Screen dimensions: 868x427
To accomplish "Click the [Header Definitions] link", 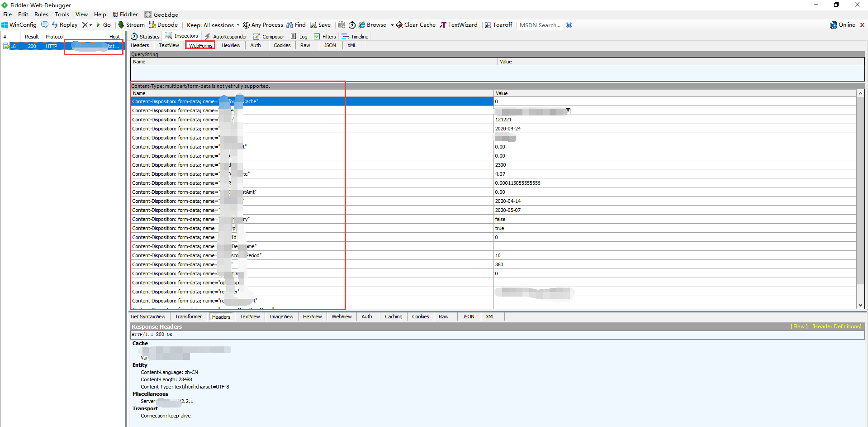I will pos(837,326).
